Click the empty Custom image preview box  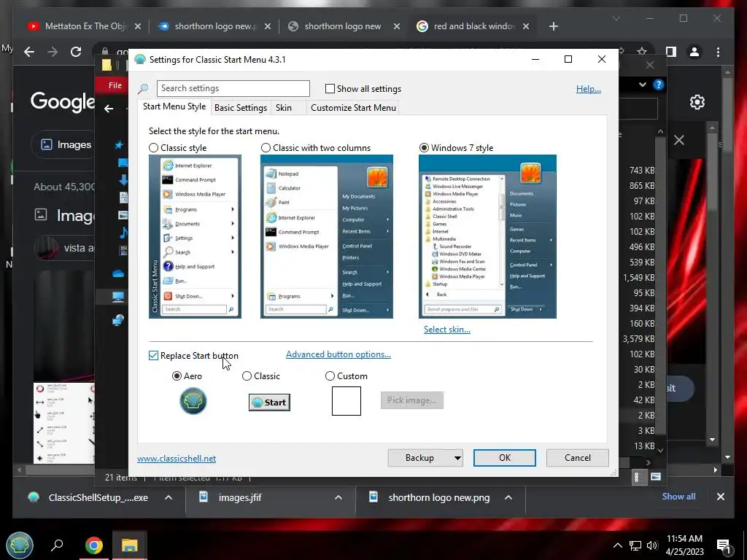(x=347, y=401)
